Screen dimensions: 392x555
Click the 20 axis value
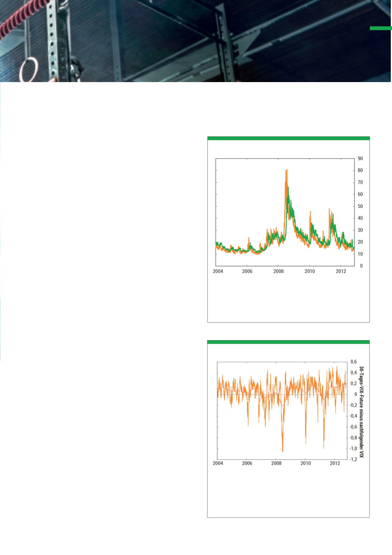coord(360,242)
